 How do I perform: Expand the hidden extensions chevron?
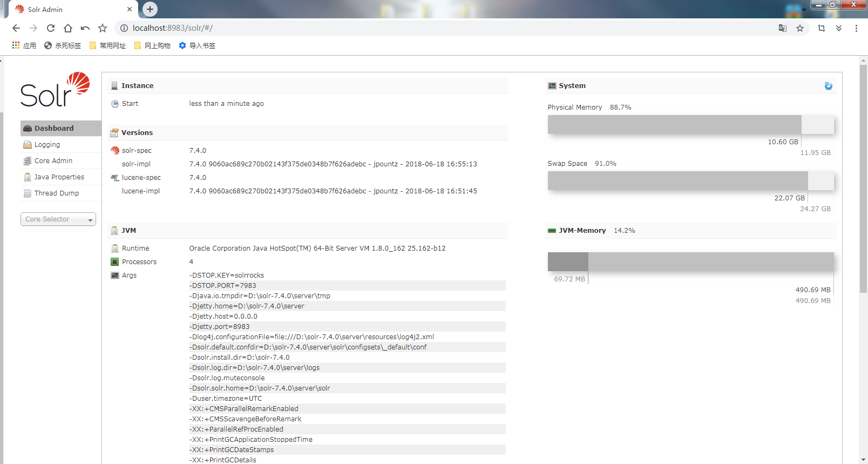[x=839, y=28]
